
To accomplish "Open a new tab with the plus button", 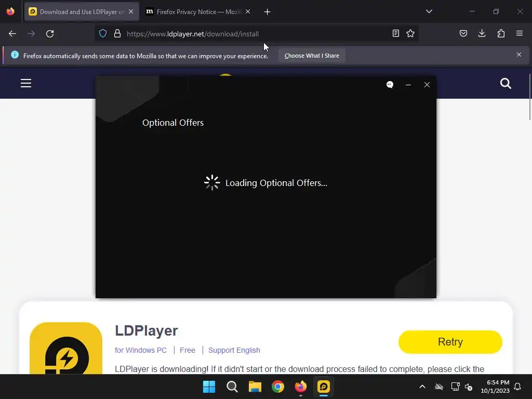I will (268, 12).
